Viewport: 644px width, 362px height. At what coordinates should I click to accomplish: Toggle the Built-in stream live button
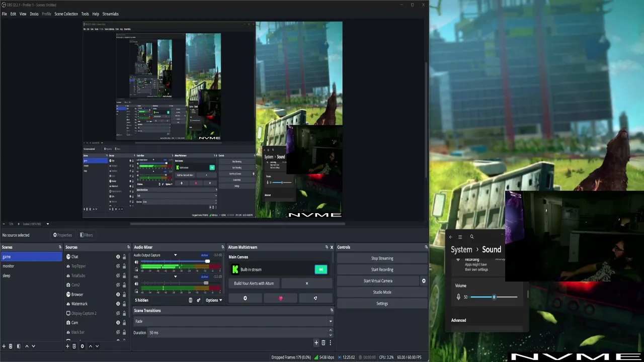click(320, 269)
